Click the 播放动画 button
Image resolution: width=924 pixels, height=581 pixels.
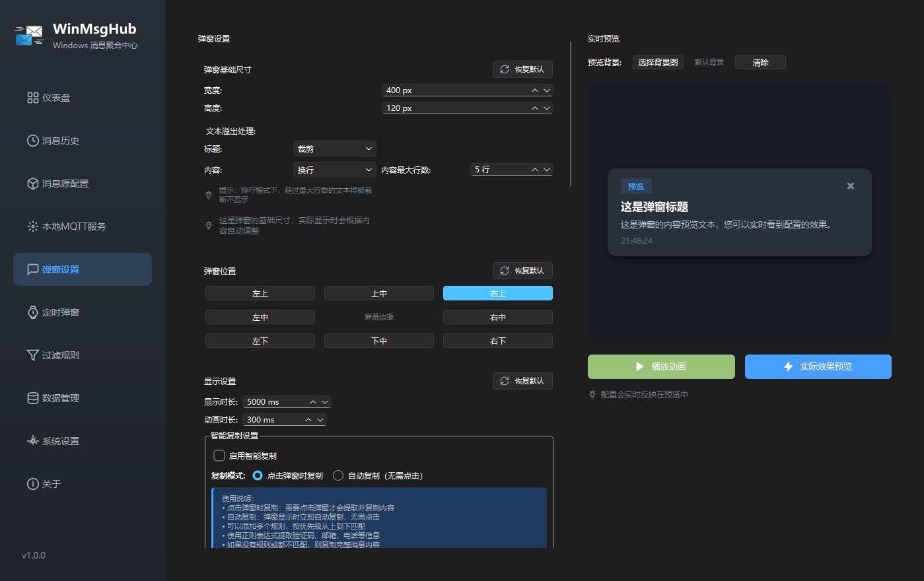[660, 366]
